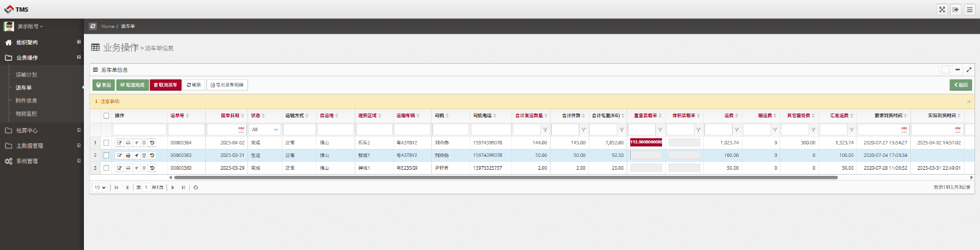980x250 pixels.
Task: Toggle the select-all checkbox in table header
Action: click(106, 116)
